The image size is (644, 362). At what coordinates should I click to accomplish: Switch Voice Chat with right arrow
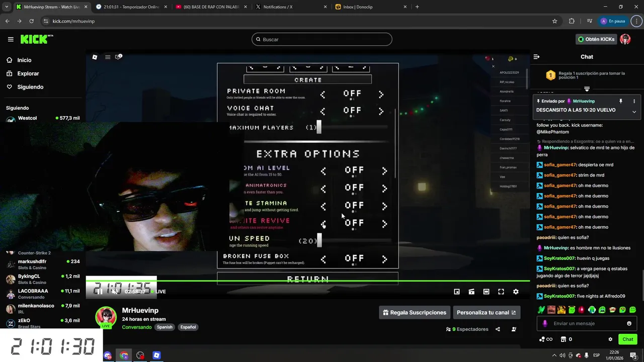tap(381, 111)
